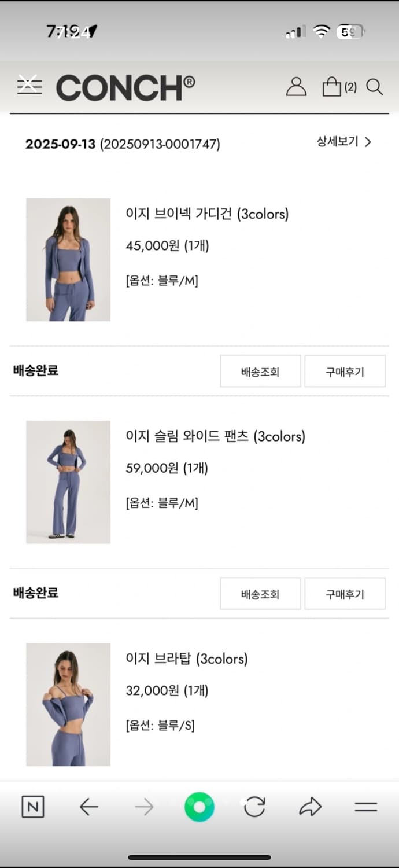Write a review for the 브이넥 가디건
The width and height of the screenshot is (399, 868).
click(x=345, y=371)
